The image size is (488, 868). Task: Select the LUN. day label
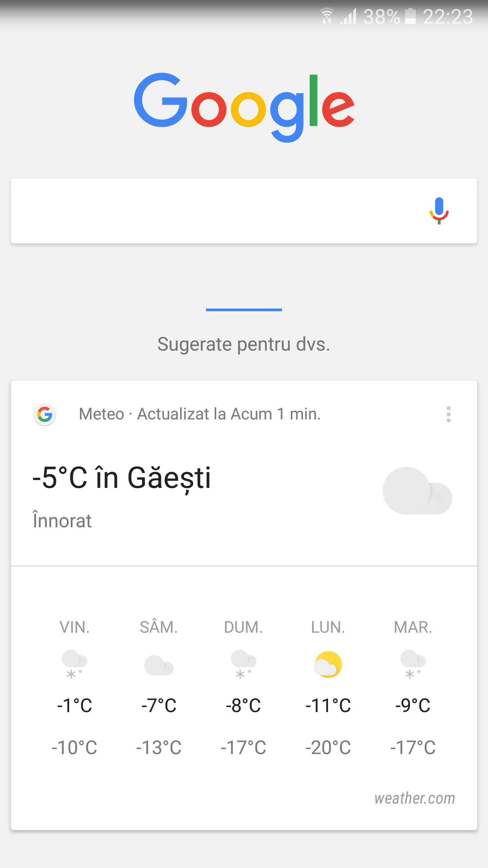coord(328,627)
